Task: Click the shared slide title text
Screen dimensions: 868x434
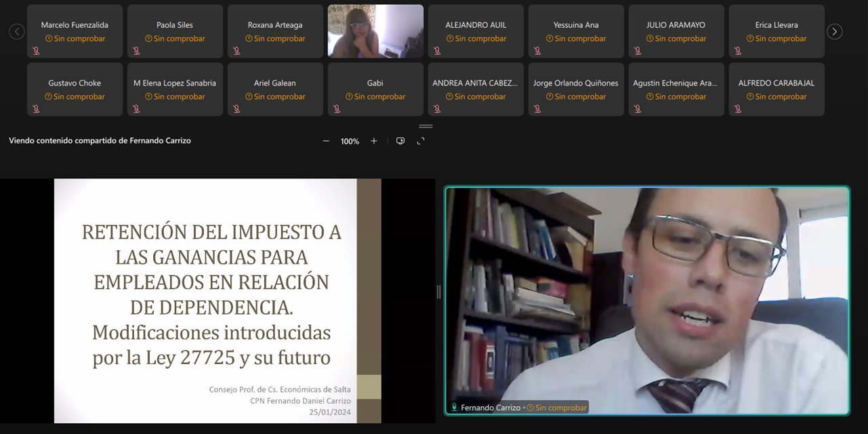Action: click(x=211, y=294)
